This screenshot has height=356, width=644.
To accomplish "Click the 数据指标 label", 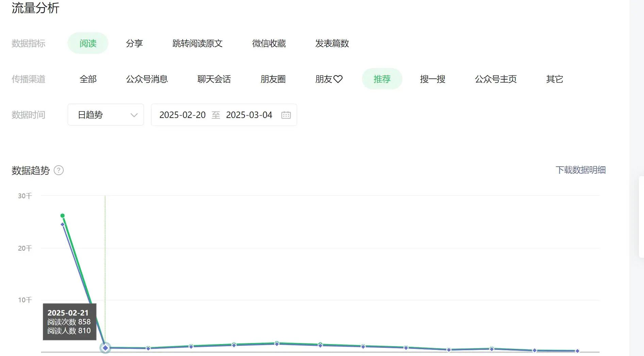I will point(29,43).
